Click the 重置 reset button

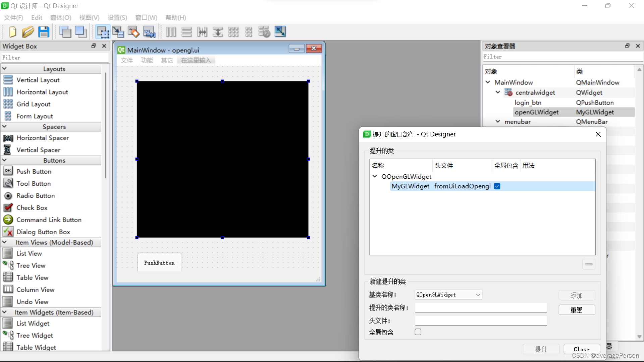(577, 310)
